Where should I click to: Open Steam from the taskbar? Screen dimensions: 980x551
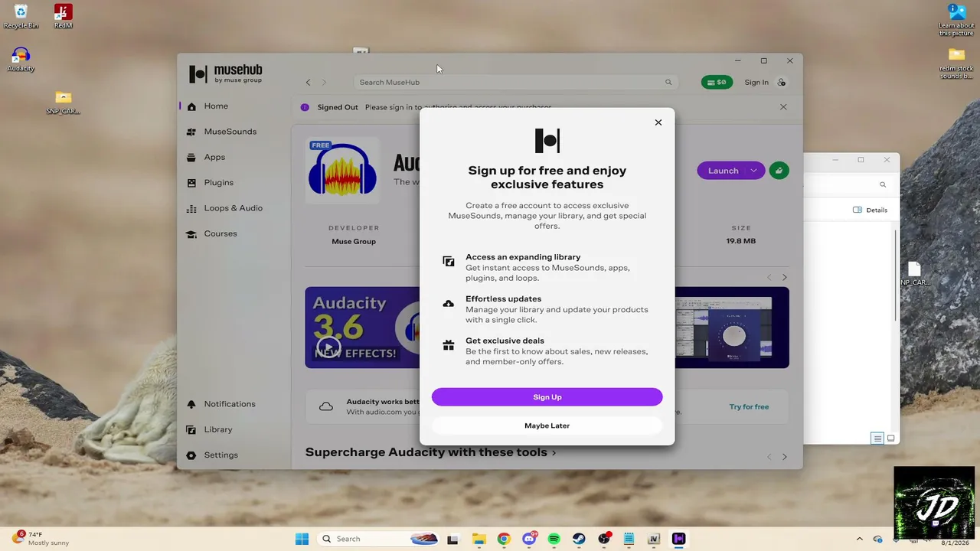coord(579,540)
